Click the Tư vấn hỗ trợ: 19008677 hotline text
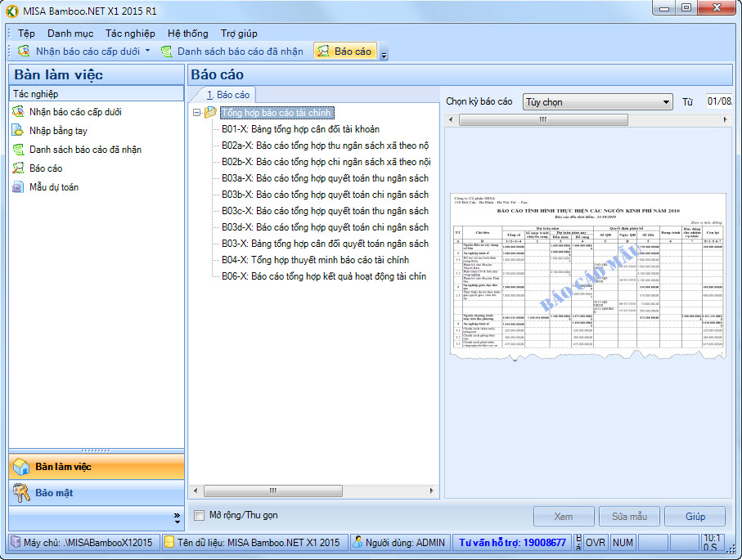Screen dimensions: 742x560 512,543
